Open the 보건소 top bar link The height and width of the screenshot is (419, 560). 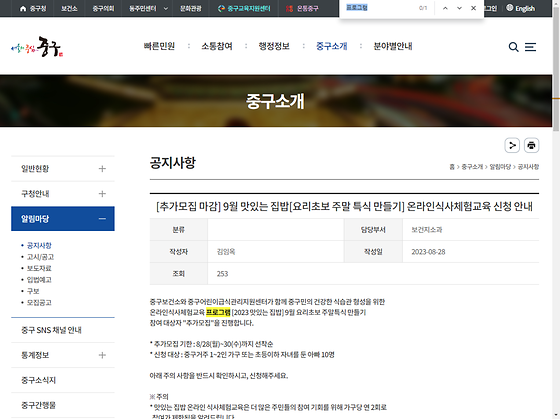pyautogui.click(x=69, y=9)
